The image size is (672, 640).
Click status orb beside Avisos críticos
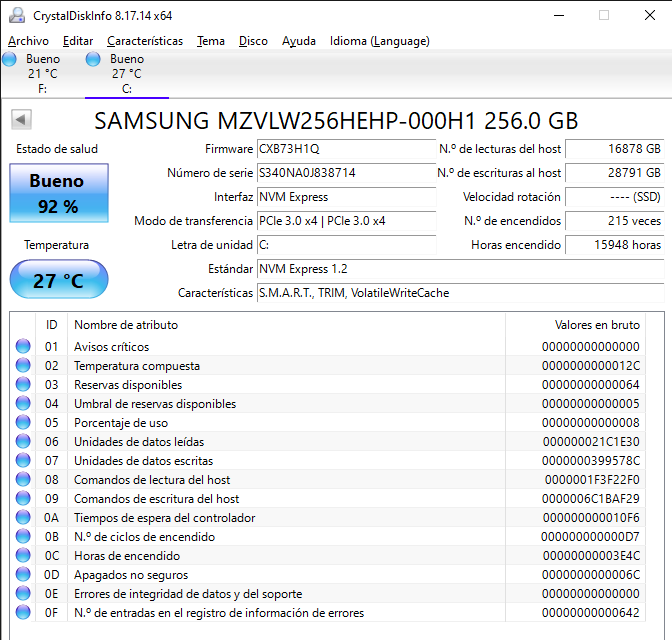pyautogui.click(x=23, y=347)
